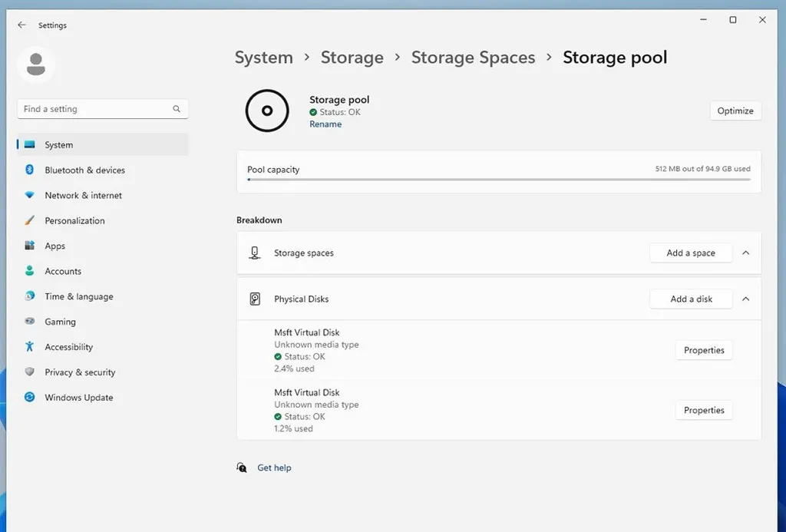The height and width of the screenshot is (532, 786).
Task: Navigate to Storage in breadcrumb
Action: [352, 58]
